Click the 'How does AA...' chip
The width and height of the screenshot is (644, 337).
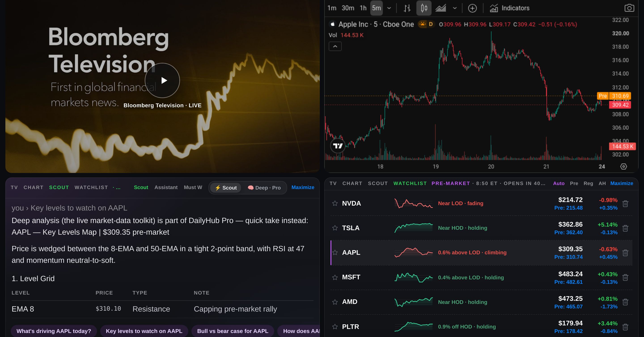click(299, 331)
